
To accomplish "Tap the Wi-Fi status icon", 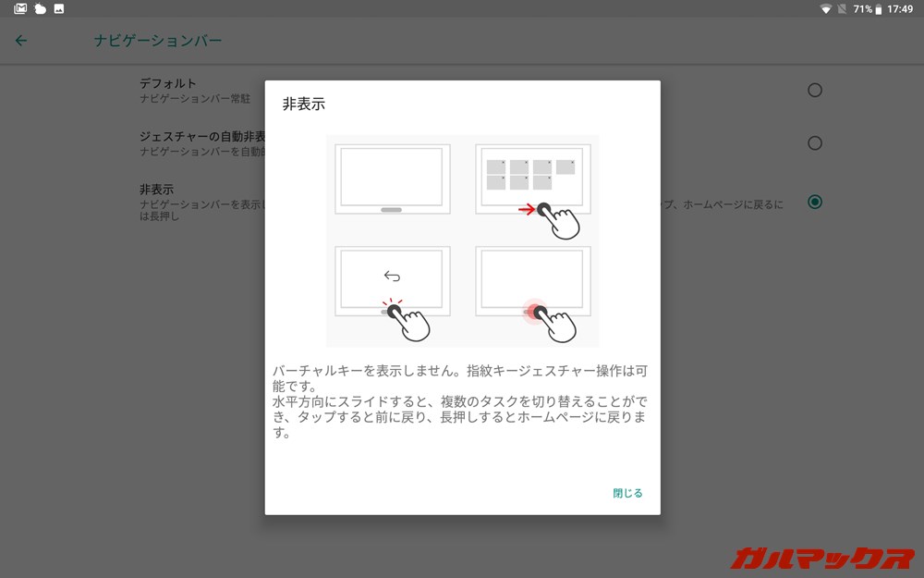I will (825, 9).
